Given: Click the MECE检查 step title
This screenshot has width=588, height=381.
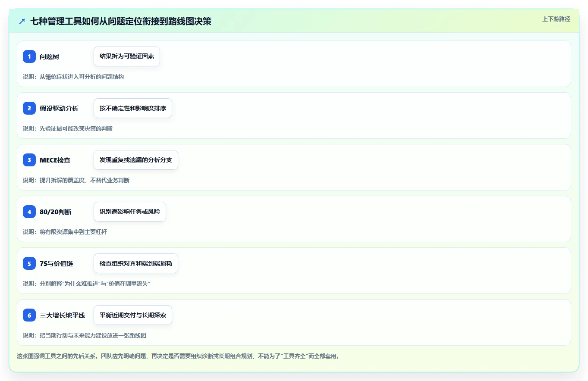Looking at the screenshot, I should coord(55,160).
